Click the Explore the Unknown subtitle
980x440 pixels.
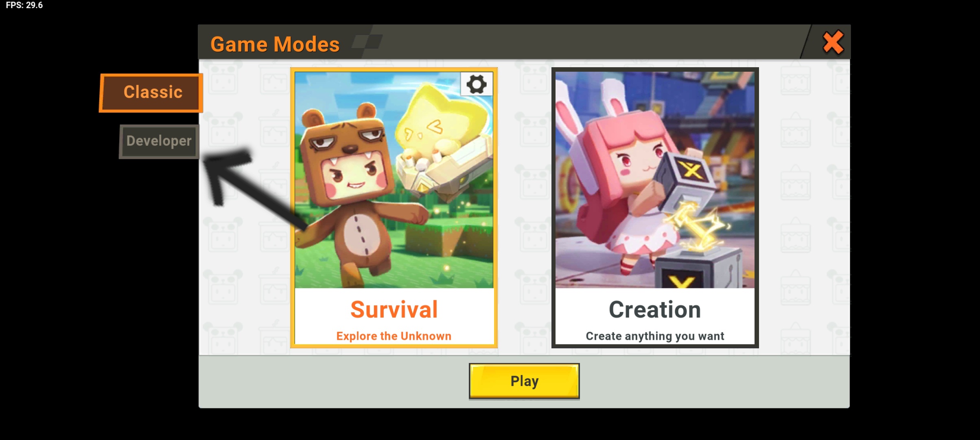point(394,336)
